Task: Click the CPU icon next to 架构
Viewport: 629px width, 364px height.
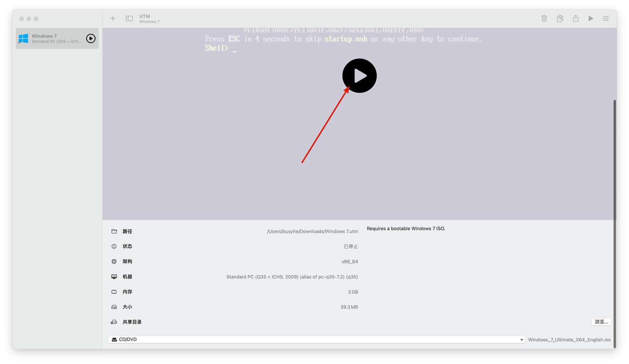Action: pyautogui.click(x=114, y=261)
